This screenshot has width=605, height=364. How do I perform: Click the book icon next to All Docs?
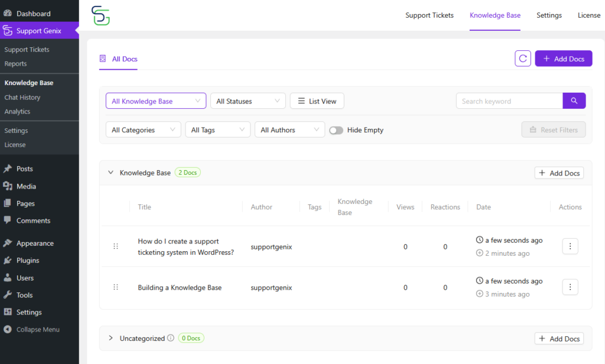(102, 58)
